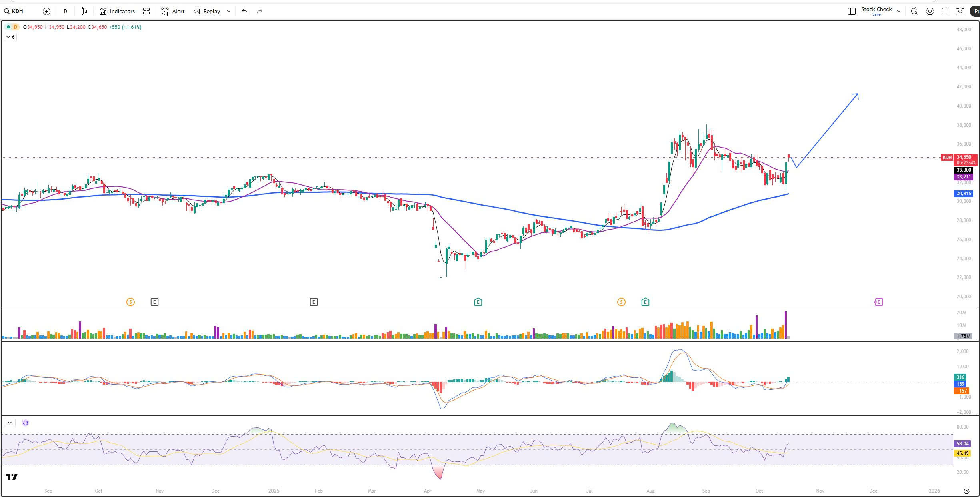The height and width of the screenshot is (497, 980).
Task: Click the compare or add symbol plus icon
Action: [x=46, y=11]
